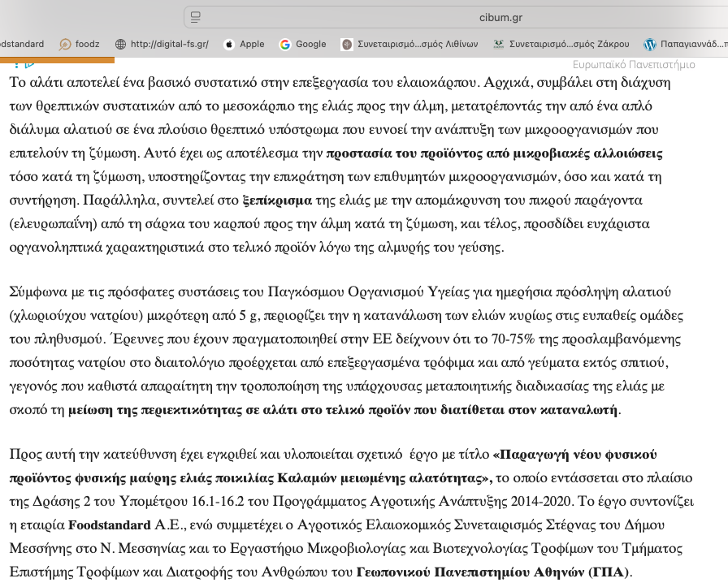Click the foodz bookmark favicon
Image resolution: width=728 pixels, height=587 pixels.
[65, 45]
